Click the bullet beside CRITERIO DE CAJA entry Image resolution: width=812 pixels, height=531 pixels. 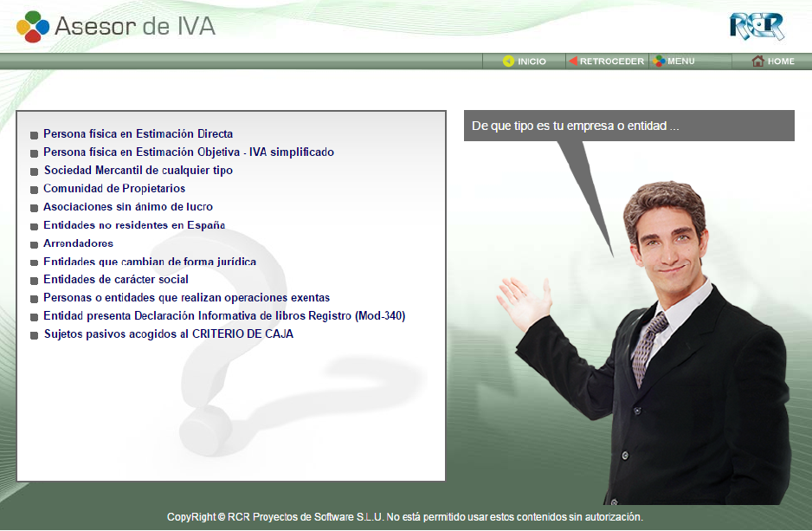coord(34,335)
